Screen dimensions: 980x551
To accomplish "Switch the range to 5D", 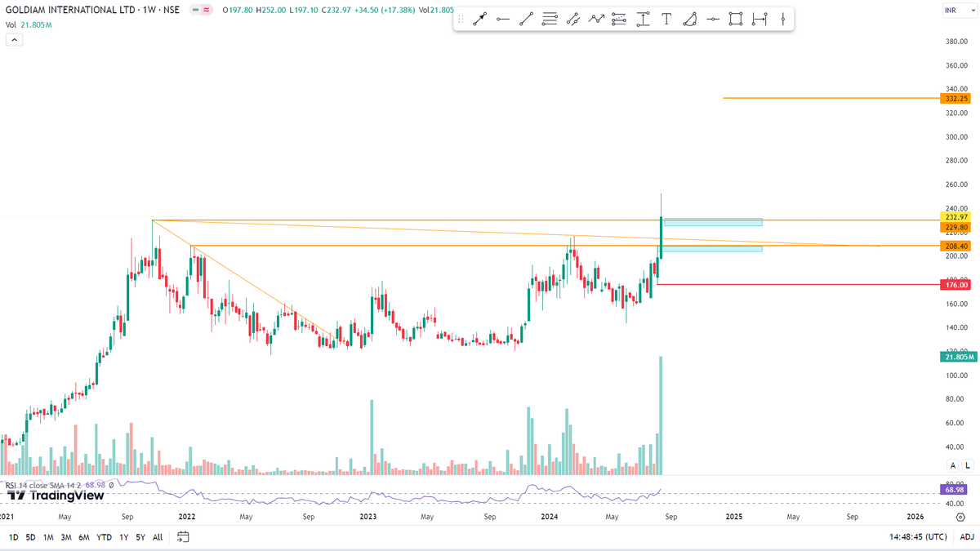I will click(x=31, y=537).
